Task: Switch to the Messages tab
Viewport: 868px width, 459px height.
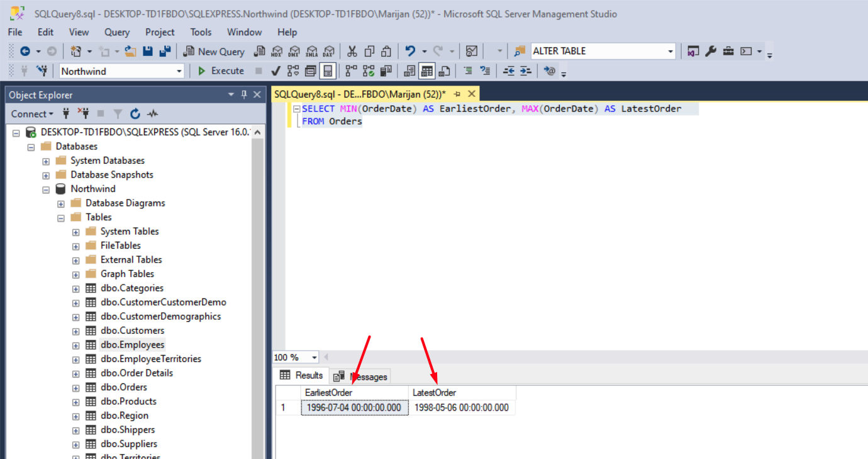Action: pyautogui.click(x=361, y=377)
